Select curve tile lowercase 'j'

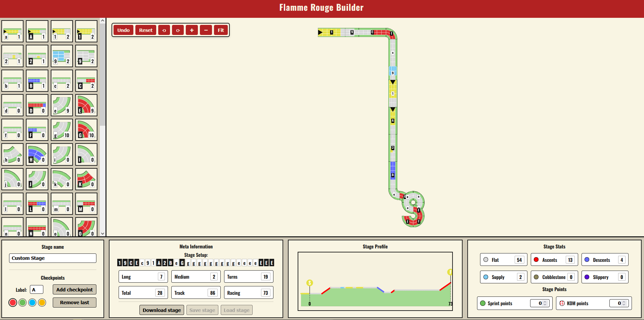pos(12,179)
